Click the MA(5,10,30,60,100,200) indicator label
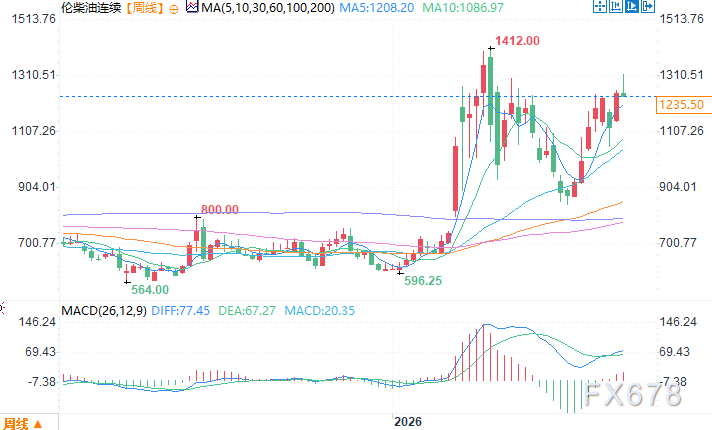712x430 pixels. tap(268, 8)
